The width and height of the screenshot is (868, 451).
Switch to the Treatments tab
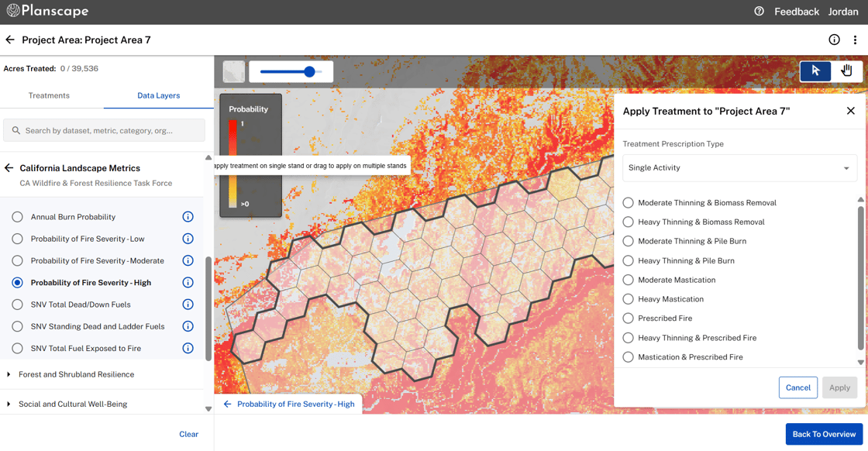[x=49, y=95]
